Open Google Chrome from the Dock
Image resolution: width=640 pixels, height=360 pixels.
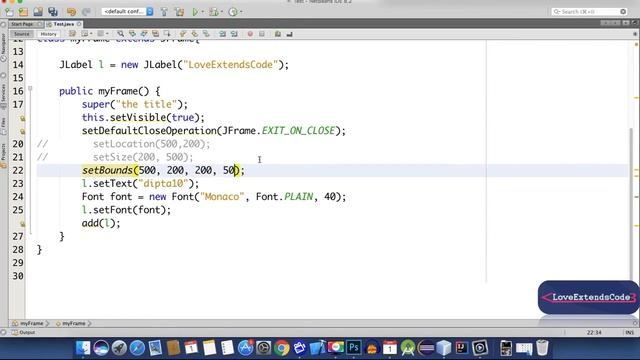click(x=282, y=348)
